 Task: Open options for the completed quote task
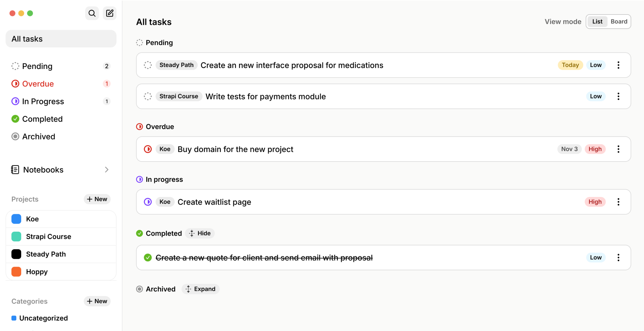pos(618,258)
